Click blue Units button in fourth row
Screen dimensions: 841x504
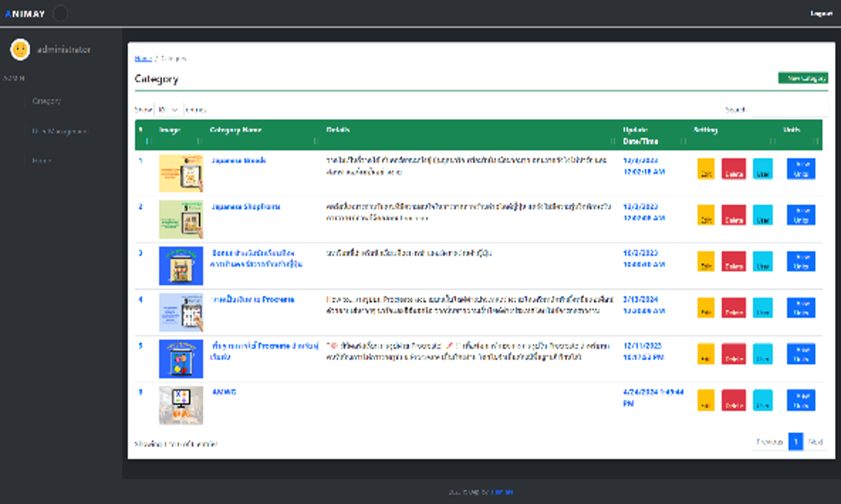coord(801,308)
